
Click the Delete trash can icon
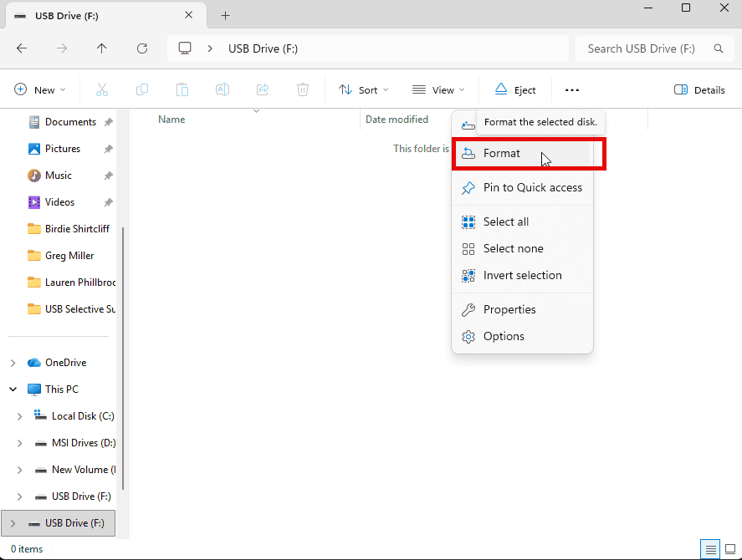pos(303,89)
